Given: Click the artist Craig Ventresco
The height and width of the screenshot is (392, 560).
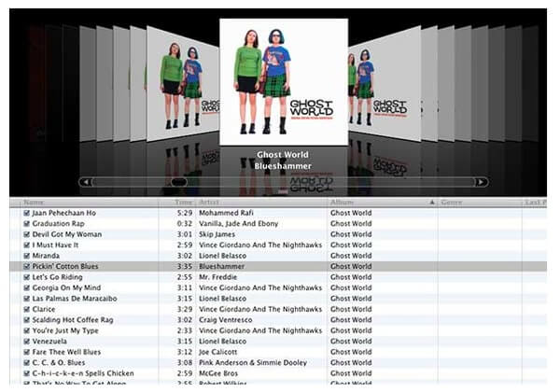Looking at the screenshot, I should (x=225, y=320).
